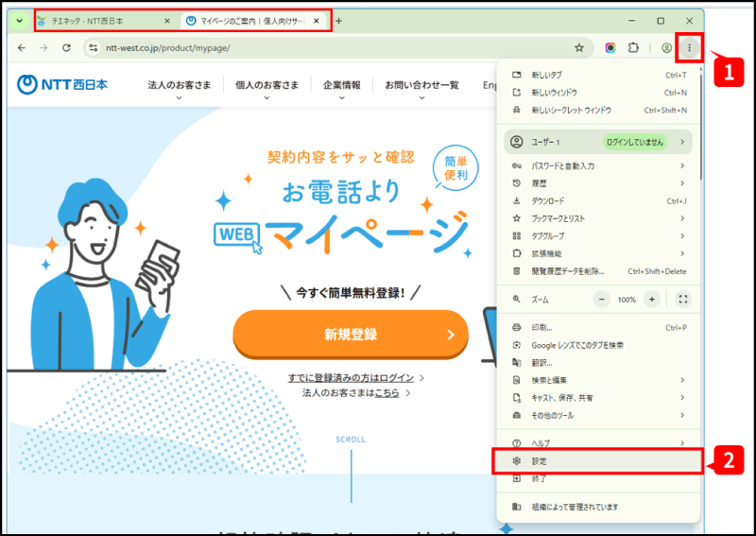Select the マイページのご案内 tab

click(x=253, y=21)
